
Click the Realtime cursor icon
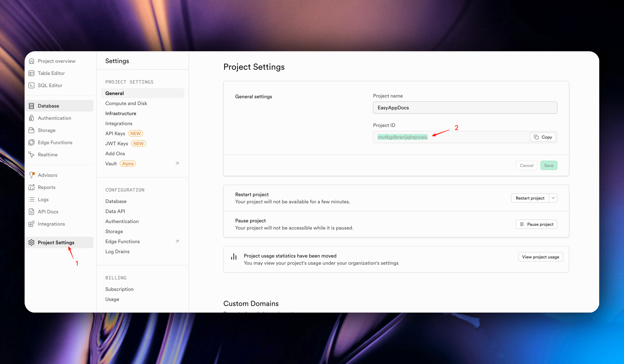click(31, 155)
